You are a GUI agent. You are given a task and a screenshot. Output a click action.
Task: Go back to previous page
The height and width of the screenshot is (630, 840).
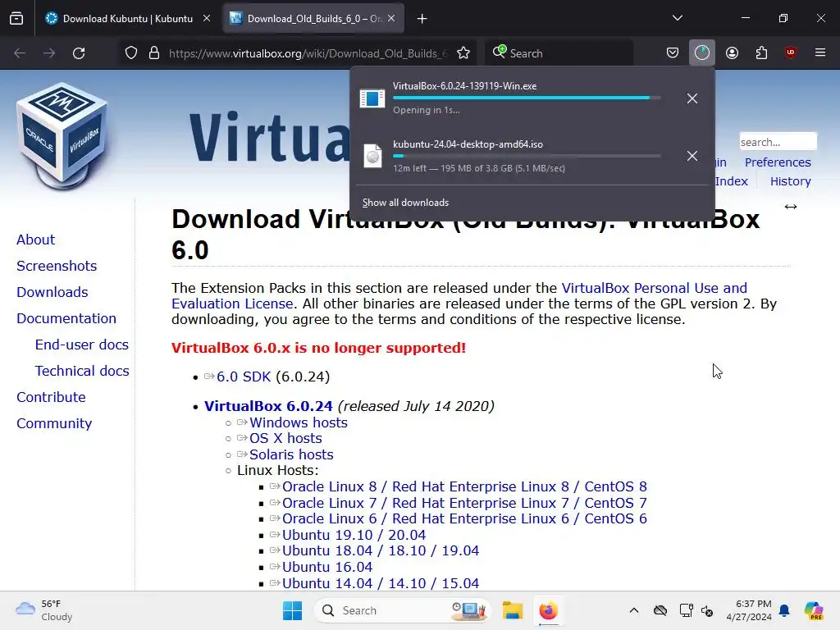point(20,53)
